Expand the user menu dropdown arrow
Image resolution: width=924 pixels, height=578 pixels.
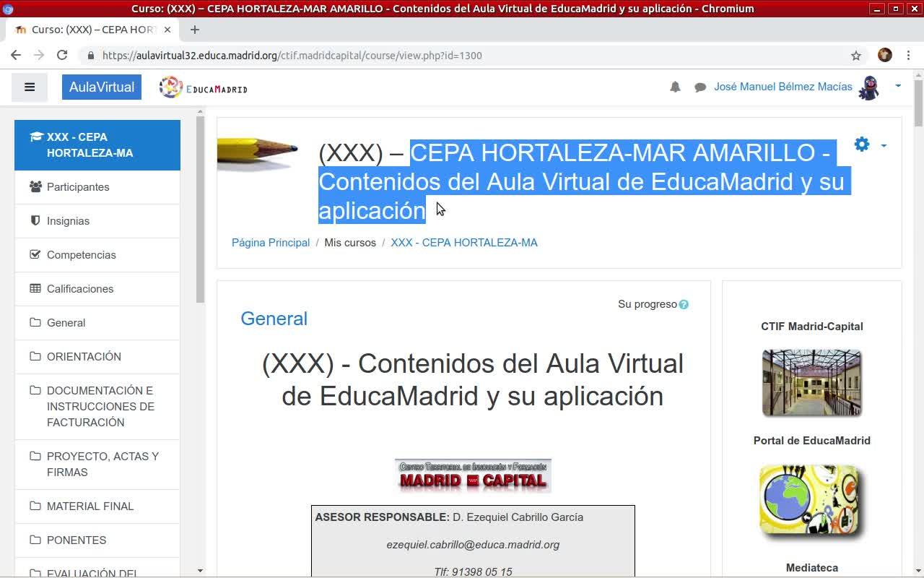pyautogui.click(x=898, y=86)
